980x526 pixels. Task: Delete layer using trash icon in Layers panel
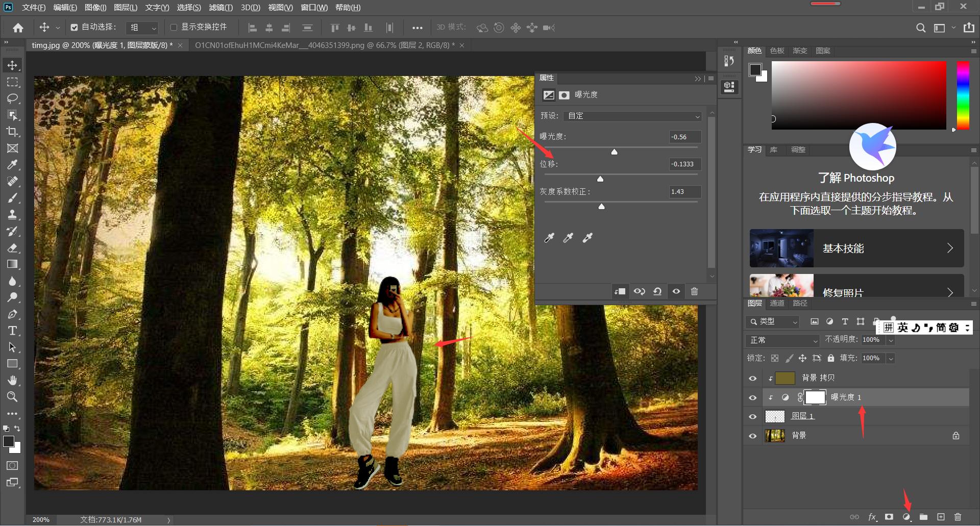tap(958, 517)
